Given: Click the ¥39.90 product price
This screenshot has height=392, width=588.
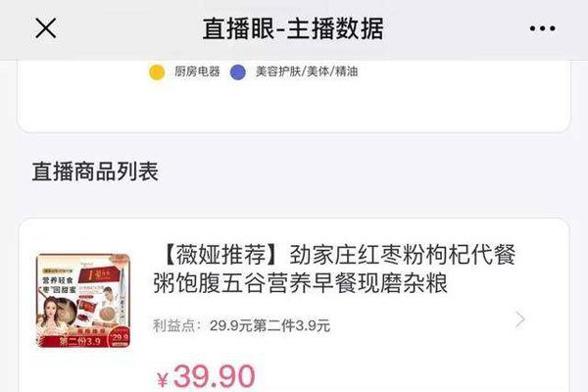Looking at the screenshot, I should pos(206,376).
